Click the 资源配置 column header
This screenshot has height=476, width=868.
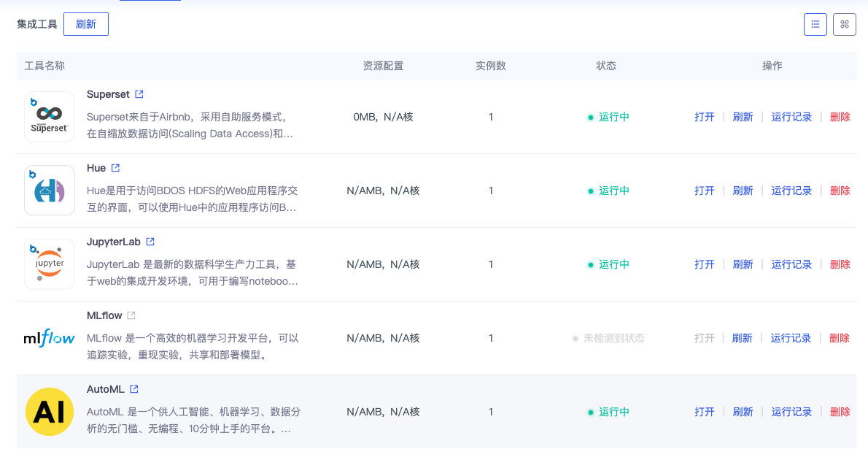pyautogui.click(x=383, y=66)
